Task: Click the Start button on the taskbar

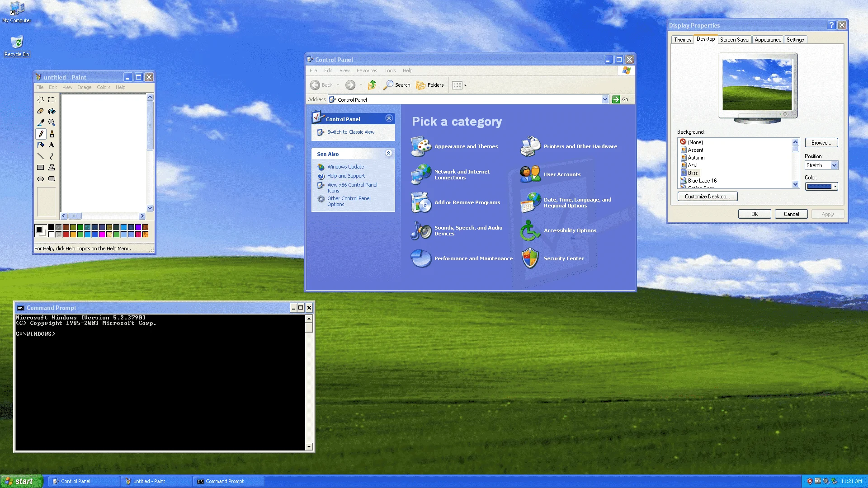Action: pos(22,481)
